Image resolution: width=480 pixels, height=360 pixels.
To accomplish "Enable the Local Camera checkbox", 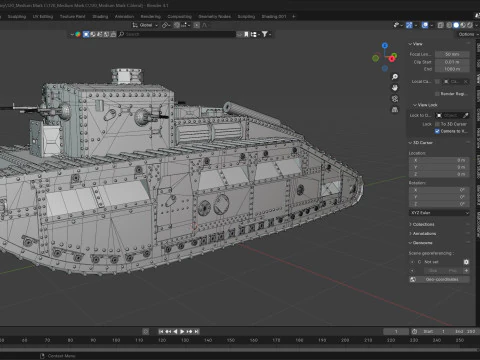I will click(x=437, y=81).
